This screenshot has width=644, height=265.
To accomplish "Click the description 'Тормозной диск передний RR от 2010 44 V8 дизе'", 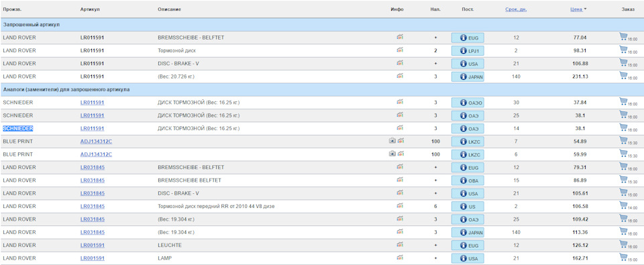I will [216, 206].
